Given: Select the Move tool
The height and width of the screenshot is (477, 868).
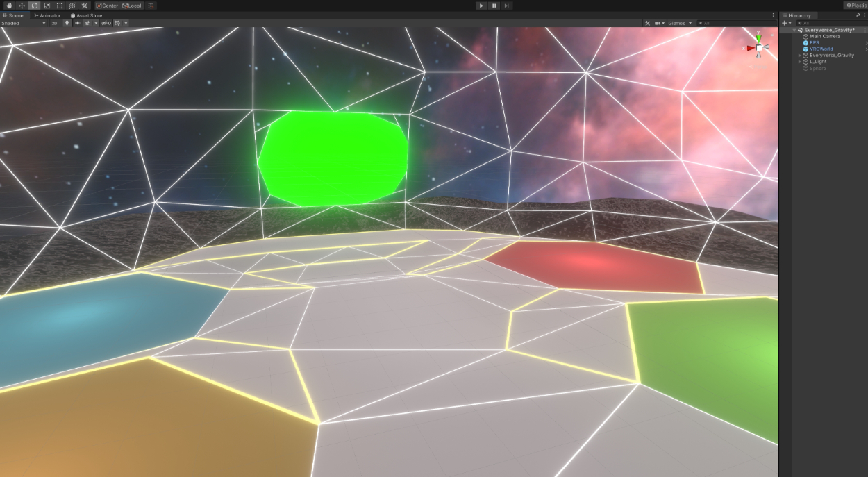Looking at the screenshot, I should click(22, 6).
